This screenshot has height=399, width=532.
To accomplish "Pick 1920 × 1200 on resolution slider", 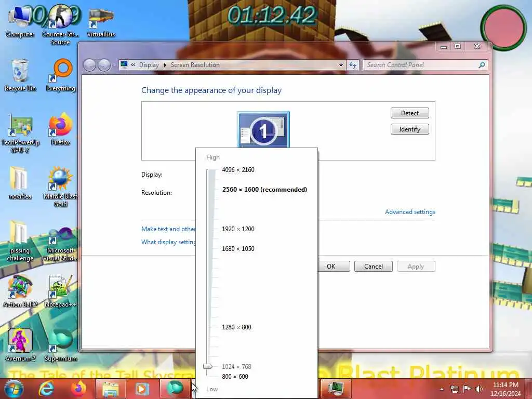I will [238, 229].
